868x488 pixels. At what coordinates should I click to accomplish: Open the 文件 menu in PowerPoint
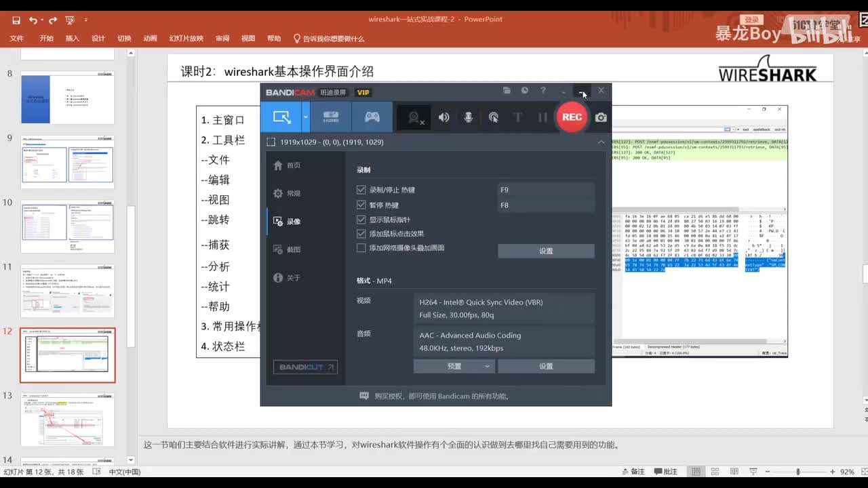click(17, 39)
